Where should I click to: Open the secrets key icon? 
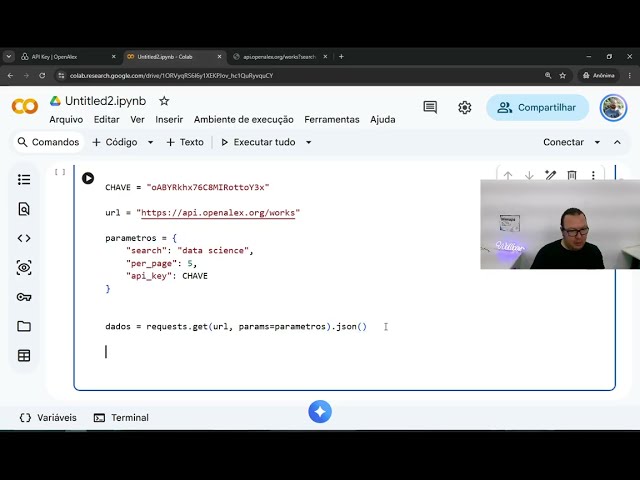click(24, 297)
